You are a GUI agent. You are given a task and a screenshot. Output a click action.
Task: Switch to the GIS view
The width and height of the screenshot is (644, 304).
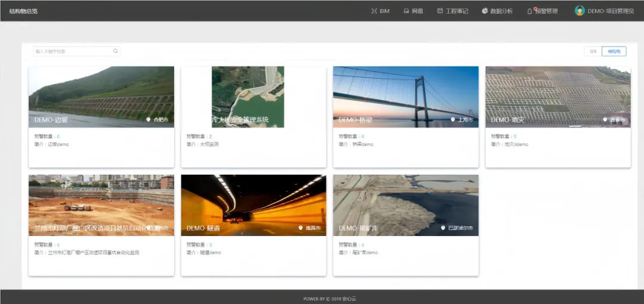(x=593, y=51)
